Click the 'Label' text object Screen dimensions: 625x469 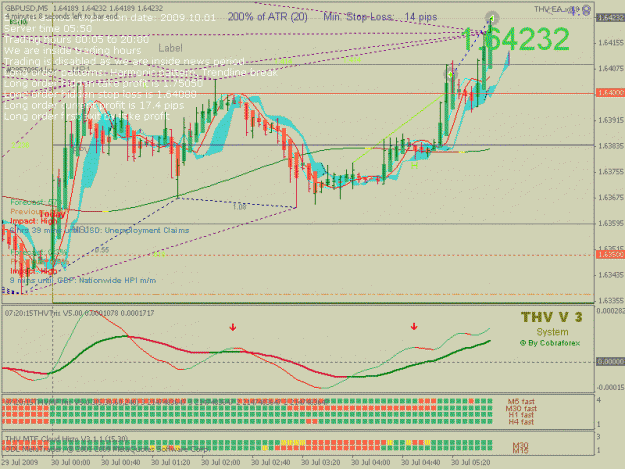(170, 48)
